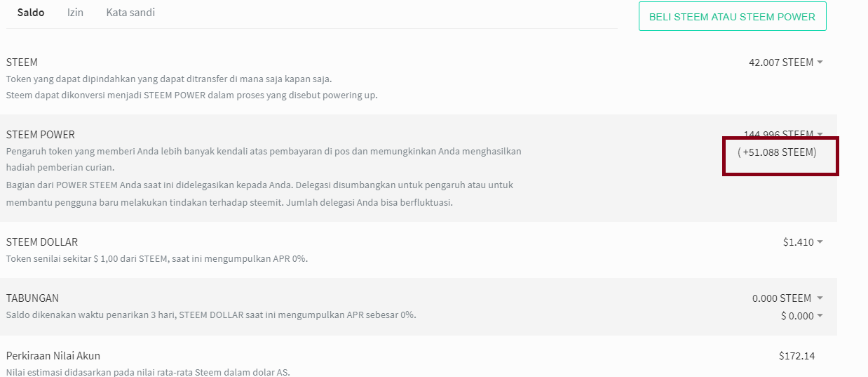
Task: Click the ( +51.088 STEEM) delegation amount
Action: point(777,152)
